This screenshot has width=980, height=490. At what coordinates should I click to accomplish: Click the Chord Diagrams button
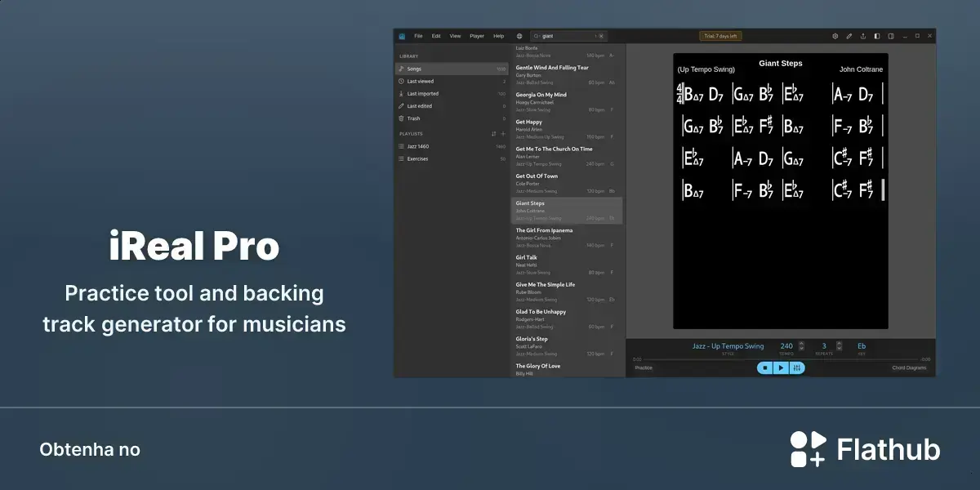pos(909,368)
